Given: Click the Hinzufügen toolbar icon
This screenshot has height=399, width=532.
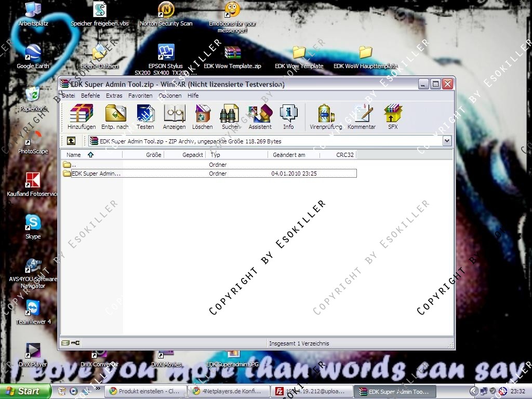Looking at the screenshot, I should tap(82, 117).
